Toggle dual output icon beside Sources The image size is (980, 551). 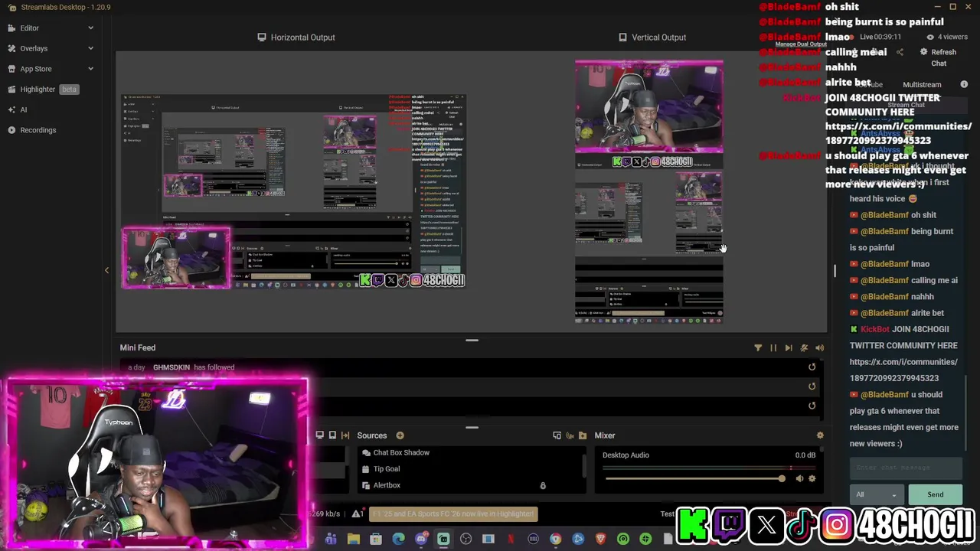(345, 435)
